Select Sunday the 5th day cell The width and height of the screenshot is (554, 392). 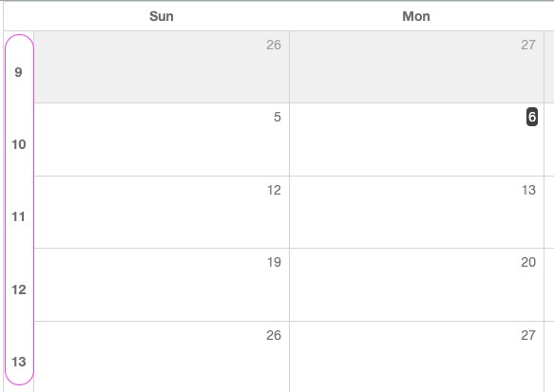coord(162,140)
